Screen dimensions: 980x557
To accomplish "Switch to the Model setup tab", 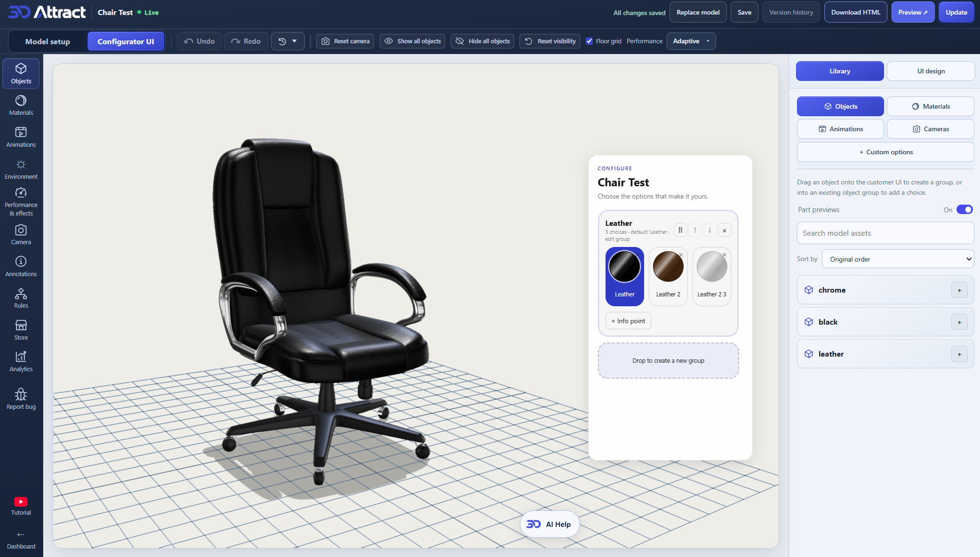I will (48, 41).
